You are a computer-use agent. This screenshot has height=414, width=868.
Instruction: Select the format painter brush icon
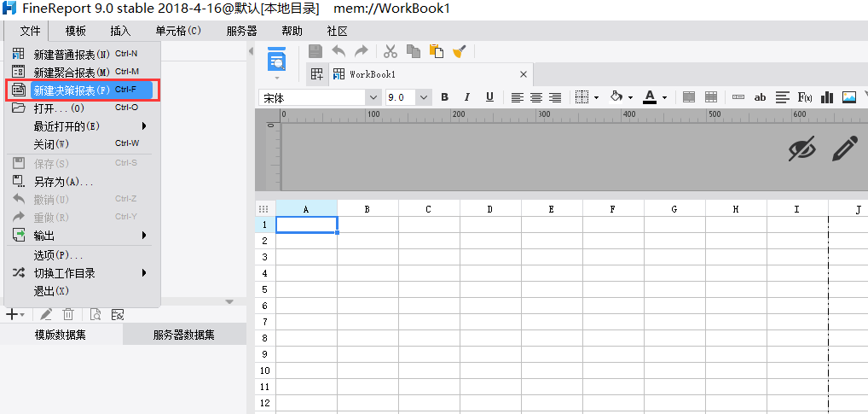pos(459,51)
